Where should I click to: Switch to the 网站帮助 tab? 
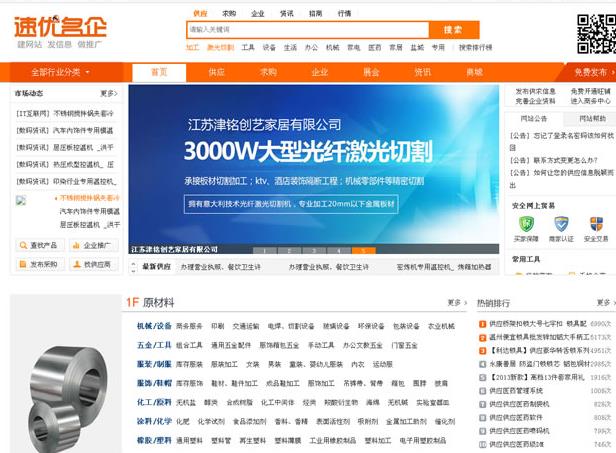[x=592, y=119]
